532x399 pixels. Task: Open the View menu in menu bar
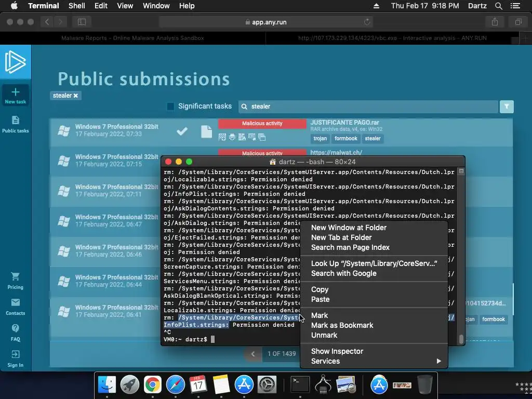tap(125, 6)
